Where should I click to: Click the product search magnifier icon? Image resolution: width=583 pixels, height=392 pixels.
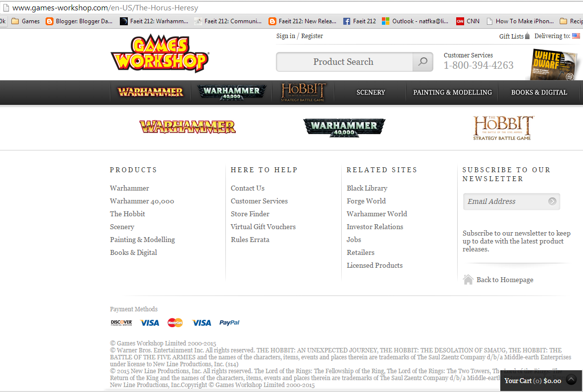[423, 62]
